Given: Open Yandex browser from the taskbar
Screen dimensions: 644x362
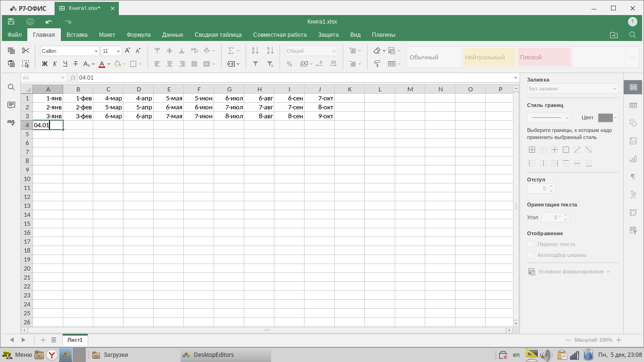Looking at the screenshot, I should point(52,355).
